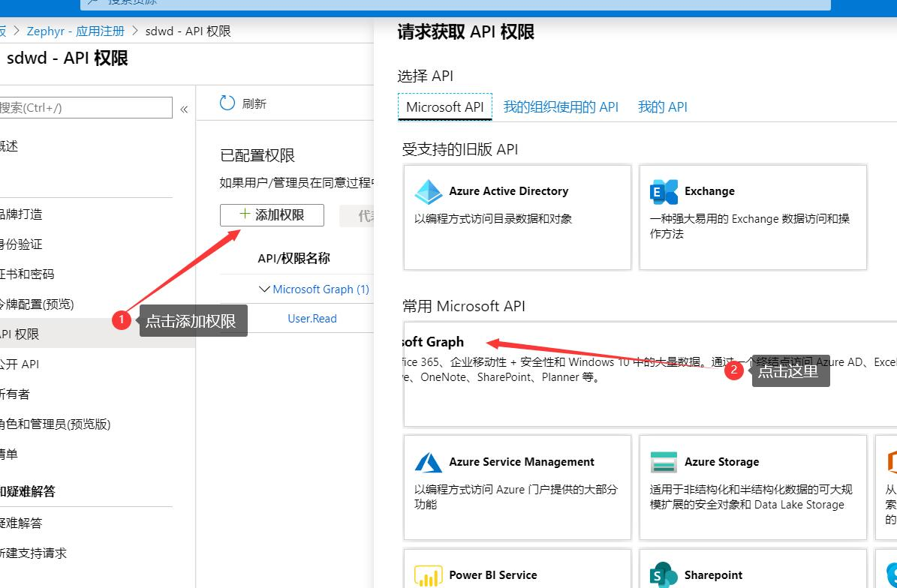Click the sidebar search field 搜索(Ctrl+/)
The height and width of the screenshot is (588, 897).
[86, 107]
